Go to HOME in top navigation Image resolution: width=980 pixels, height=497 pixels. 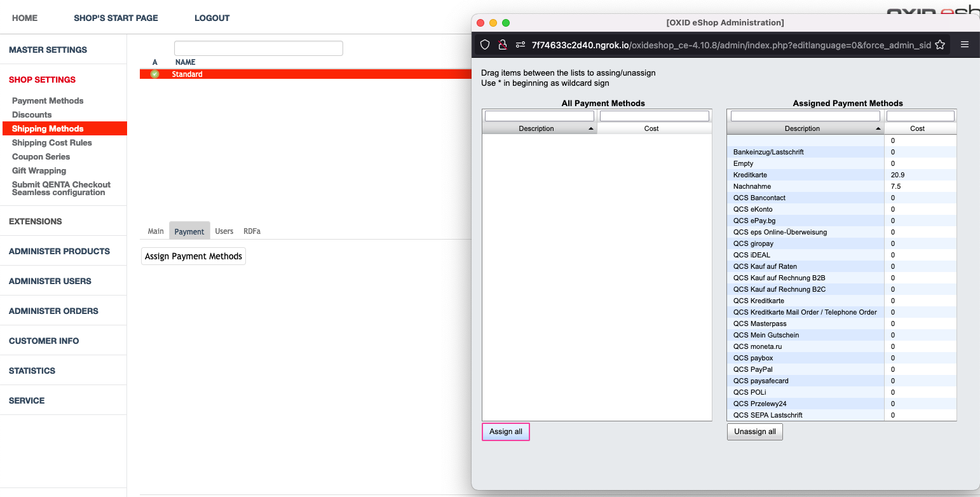[x=25, y=18]
